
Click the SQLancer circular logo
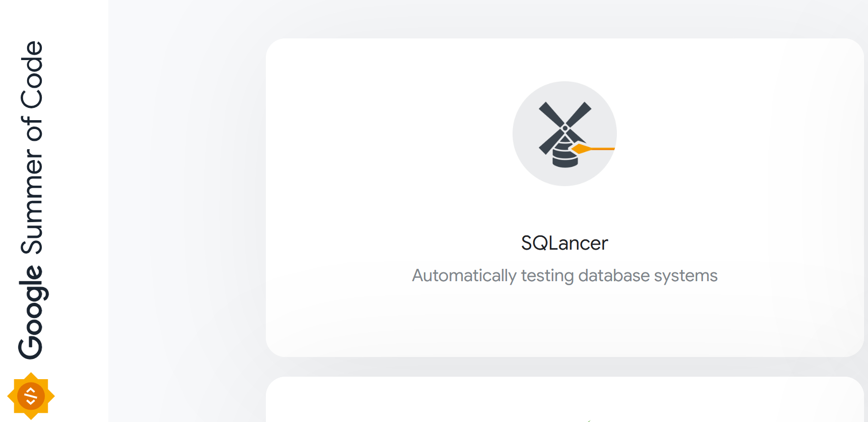pos(564,133)
